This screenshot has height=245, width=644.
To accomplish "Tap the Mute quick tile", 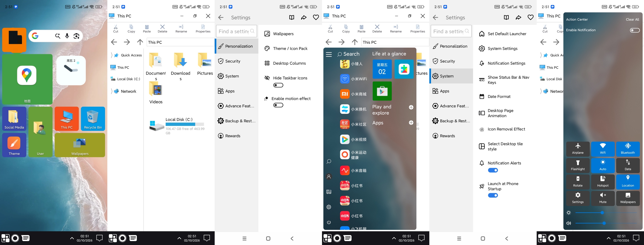I will pyautogui.click(x=603, y=198).
